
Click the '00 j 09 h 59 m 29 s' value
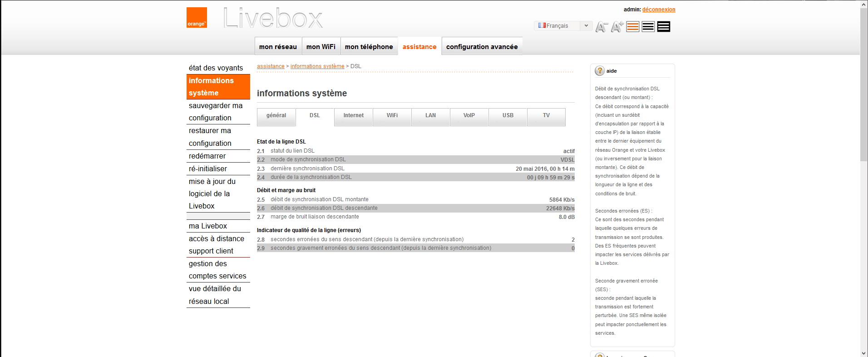pyautogui.click(x=551, y=178)
